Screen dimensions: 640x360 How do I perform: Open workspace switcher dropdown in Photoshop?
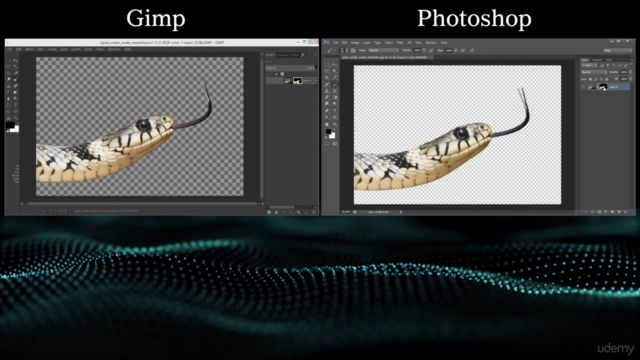618,51
